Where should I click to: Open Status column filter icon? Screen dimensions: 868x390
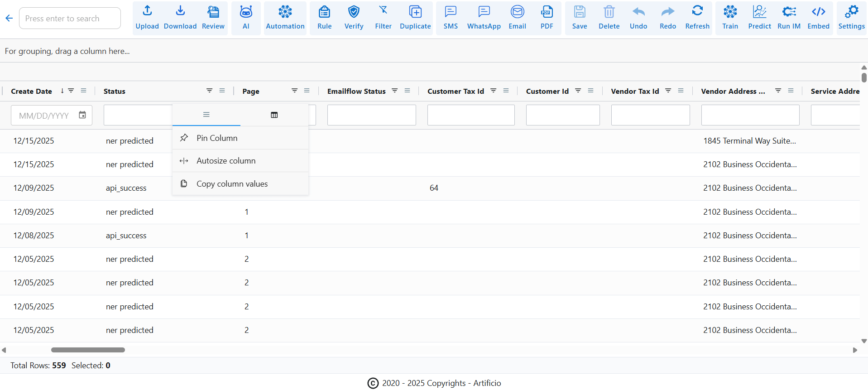click(x=210, y=91)
